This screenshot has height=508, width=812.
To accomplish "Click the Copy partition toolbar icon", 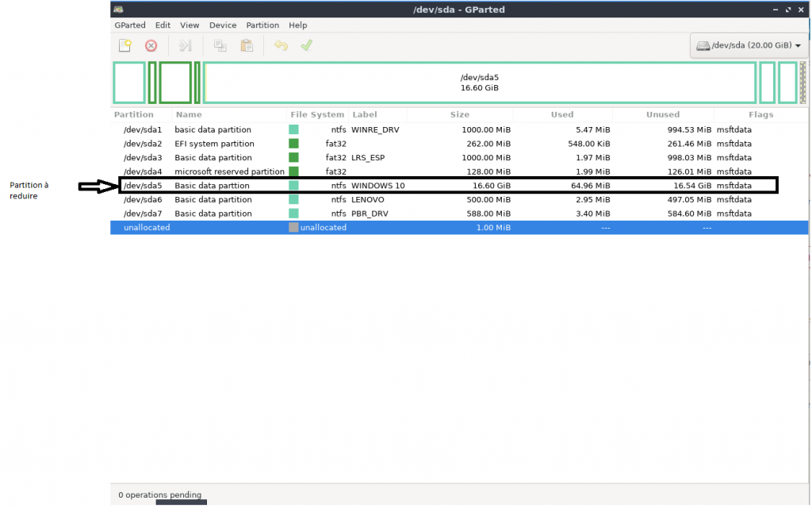I will tap(220, 45).
